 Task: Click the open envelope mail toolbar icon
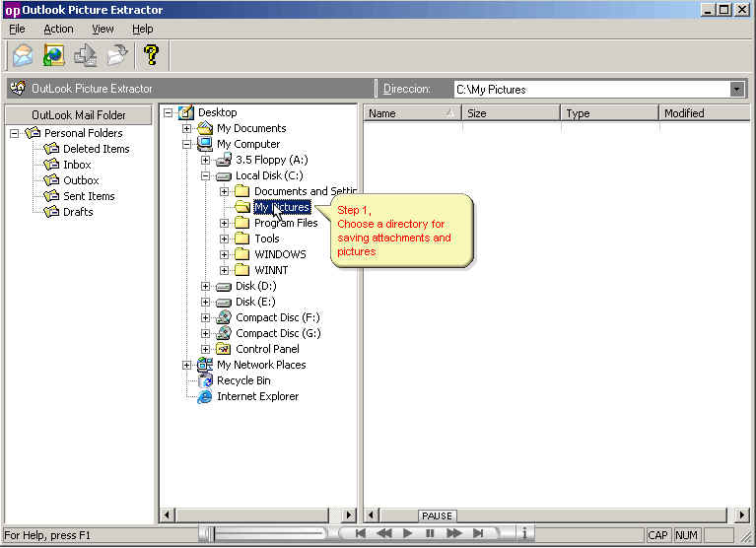(x=24, y=55)
